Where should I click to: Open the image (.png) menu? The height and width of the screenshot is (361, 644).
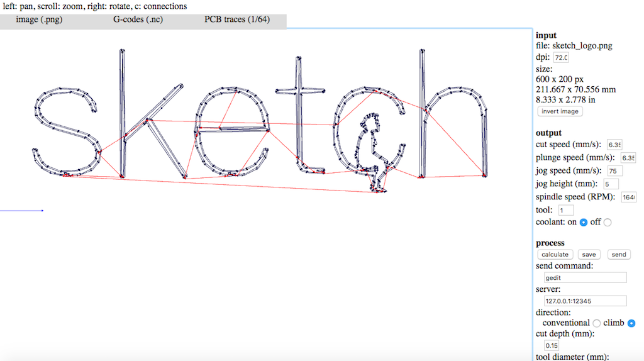point(39,19)
